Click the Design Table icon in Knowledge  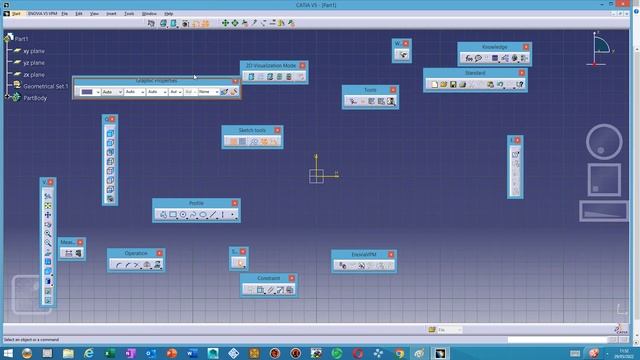[495, 58]
